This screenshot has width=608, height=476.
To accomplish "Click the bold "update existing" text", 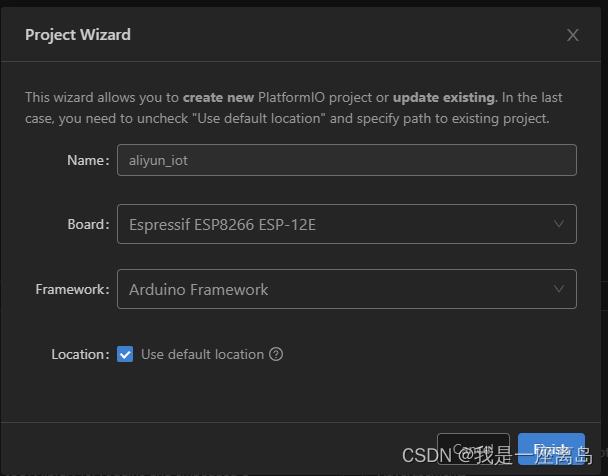I will coord(443,98).
